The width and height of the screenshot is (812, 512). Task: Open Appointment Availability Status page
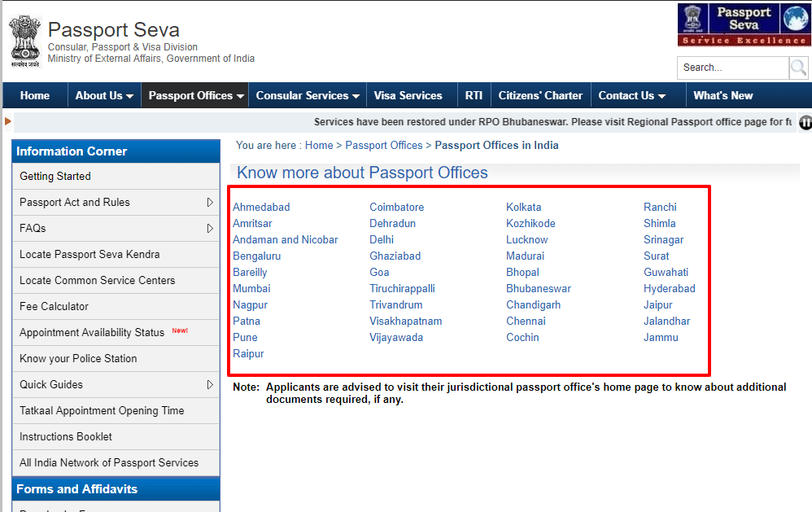coord(92,332)
